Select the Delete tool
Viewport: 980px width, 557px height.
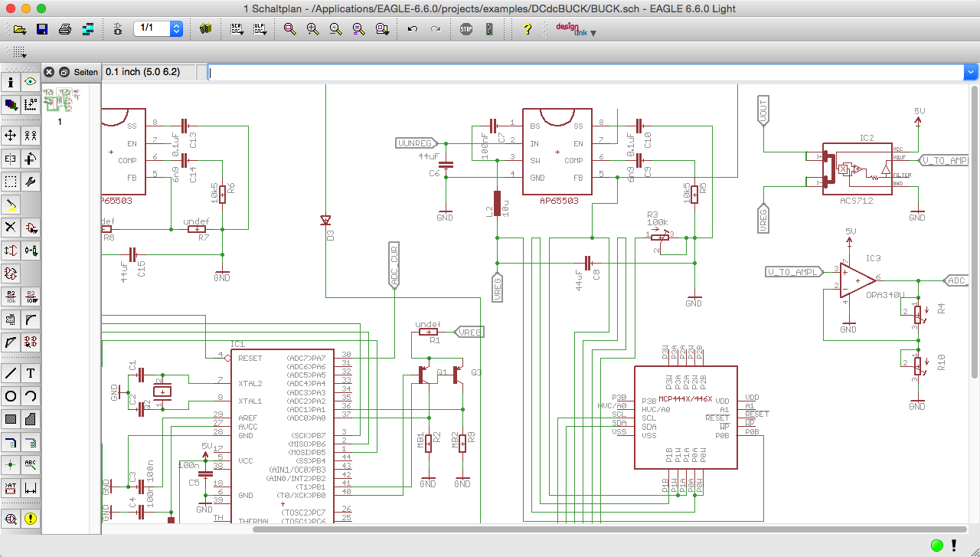click(11, 228)
